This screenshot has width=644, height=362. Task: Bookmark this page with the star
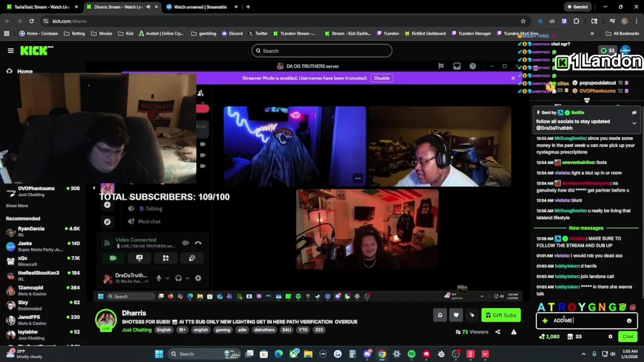523,21
